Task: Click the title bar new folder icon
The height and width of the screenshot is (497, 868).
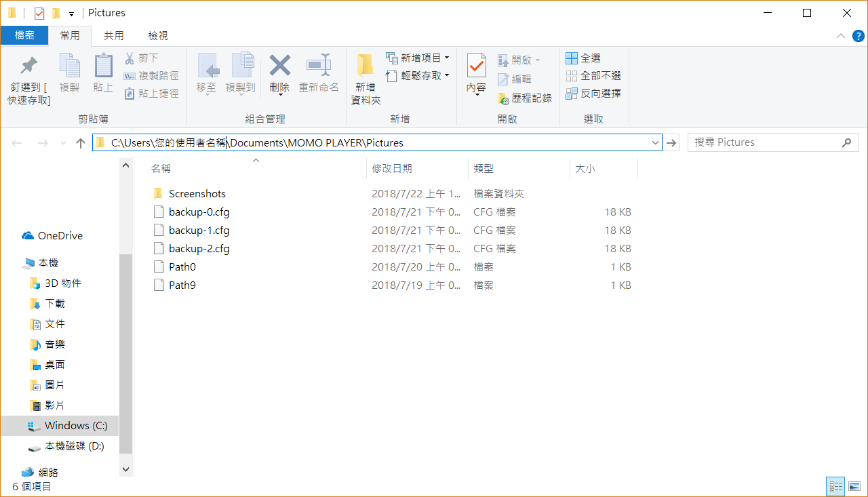Action: (x=56, y=13)
